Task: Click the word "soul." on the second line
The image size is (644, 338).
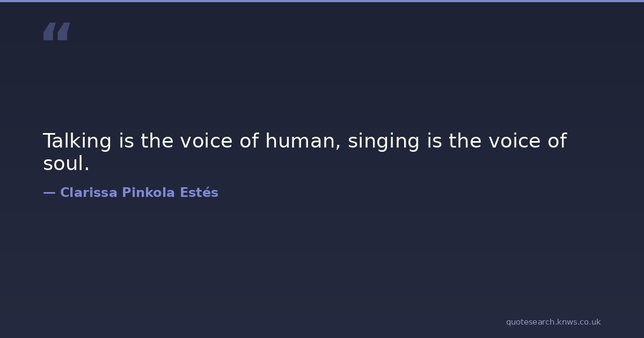Action: [66, 164]
